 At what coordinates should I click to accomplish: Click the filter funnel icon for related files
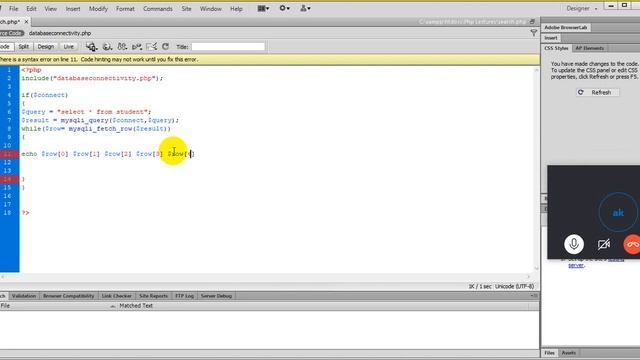533,33
